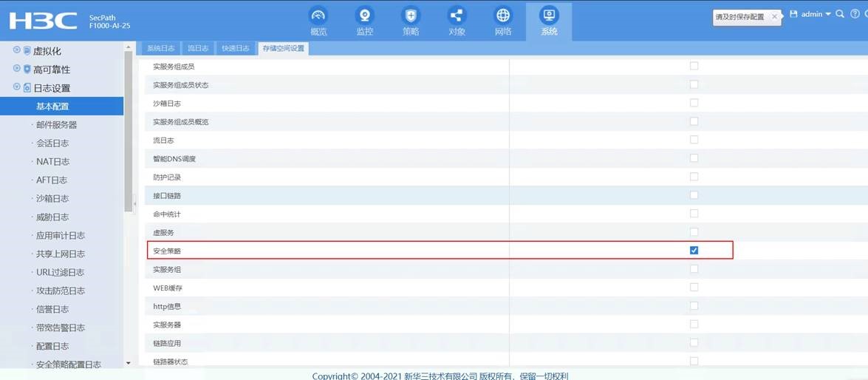This screenshot has height=380, width=868.
Task: Check the 流日志 row checkbox
Action: (x=694, y=140)
